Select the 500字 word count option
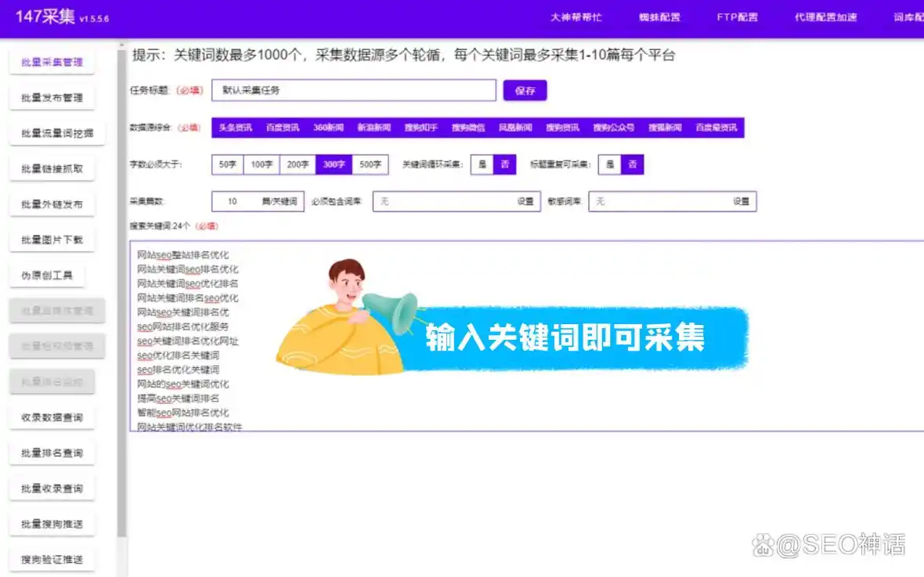Viewport: 924px width, 577px height. [x=370, y=164]
